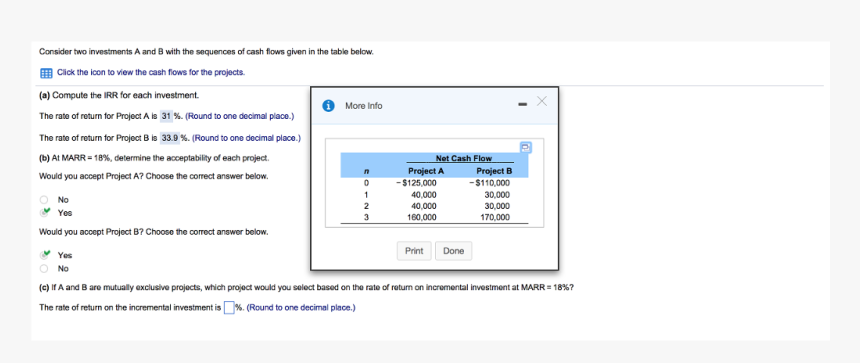Click the Print button
860x363 pixels.
[414, 251]
